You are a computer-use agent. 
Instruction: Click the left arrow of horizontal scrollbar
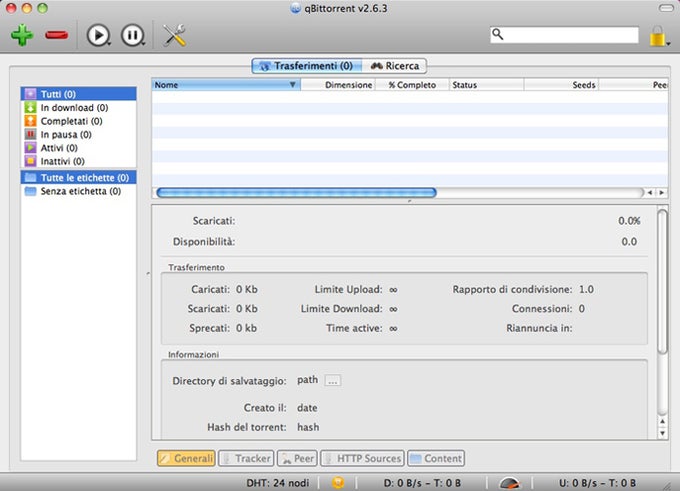[x=650, y=192]
